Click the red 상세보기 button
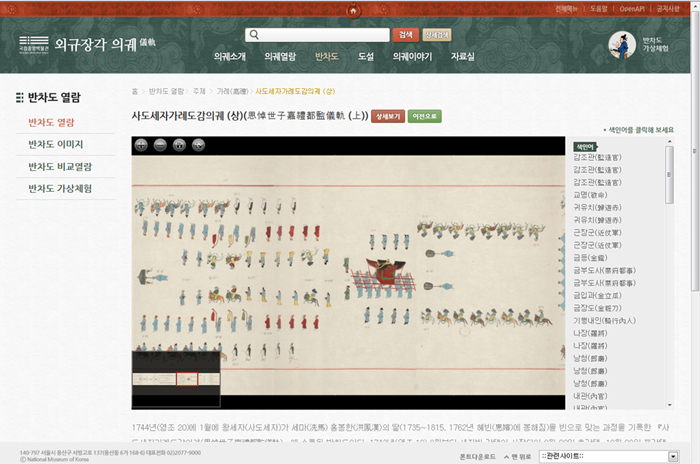Viewport: 700px width, 464px height. (x=388, y=116)
